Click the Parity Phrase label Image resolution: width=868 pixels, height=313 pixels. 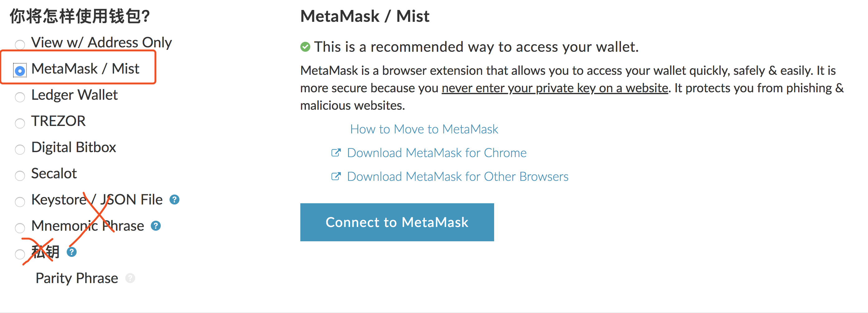[x=77, y=278]
